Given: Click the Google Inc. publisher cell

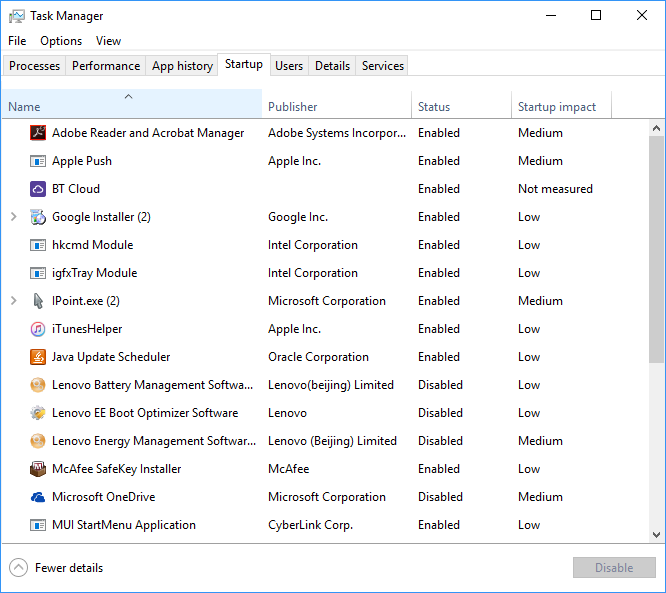Looking at the screenshot, I should pos(298,217).
